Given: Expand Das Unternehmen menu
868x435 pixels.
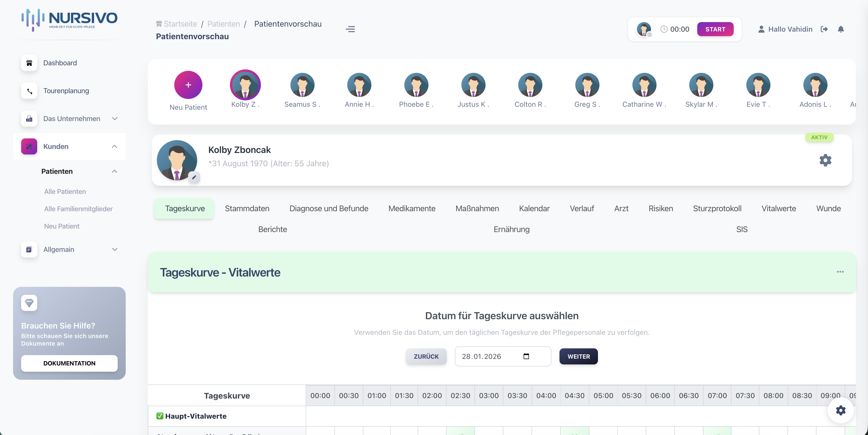Looking at the screenshot, I should [x=115, y=119].
